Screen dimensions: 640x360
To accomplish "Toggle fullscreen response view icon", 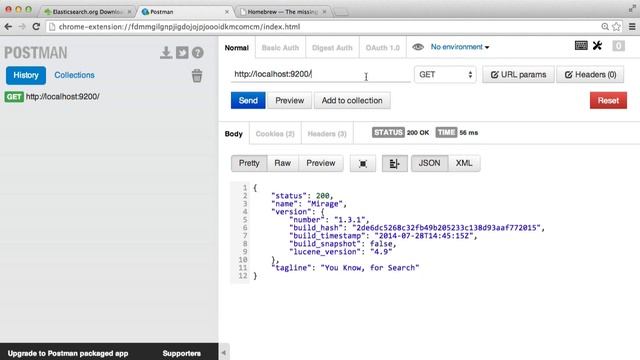I will point(363,164).
